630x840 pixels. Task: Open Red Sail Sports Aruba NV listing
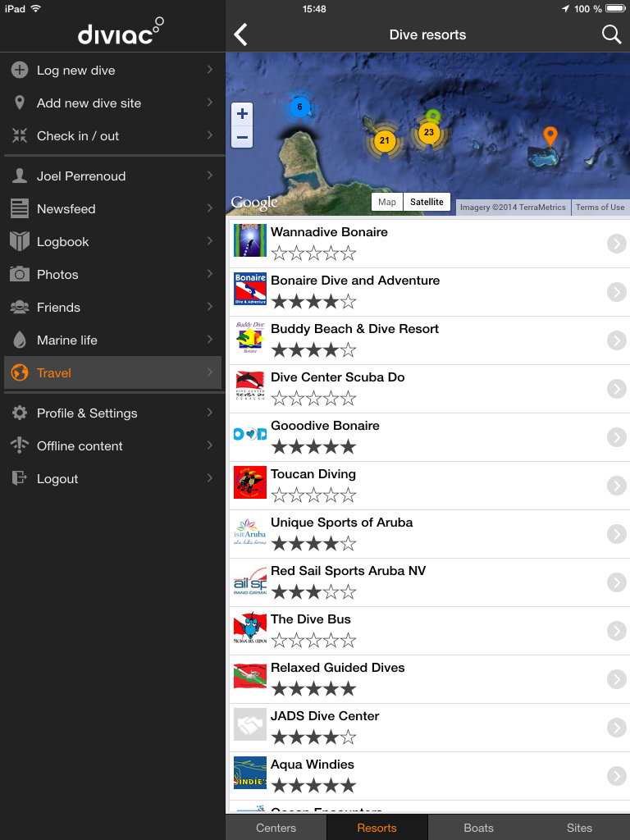coord(430,582)
